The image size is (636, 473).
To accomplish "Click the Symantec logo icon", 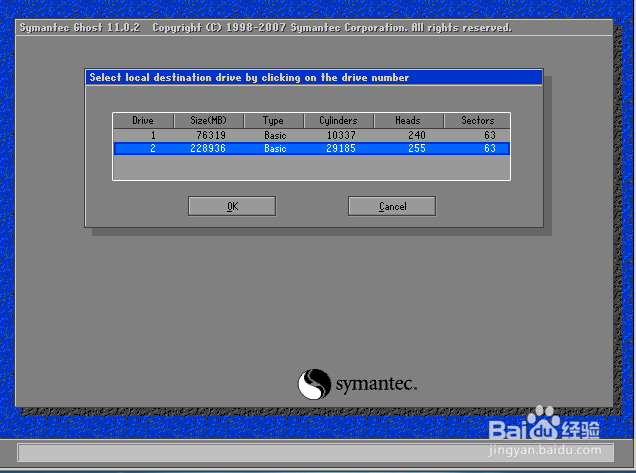I will click(314, 384).
